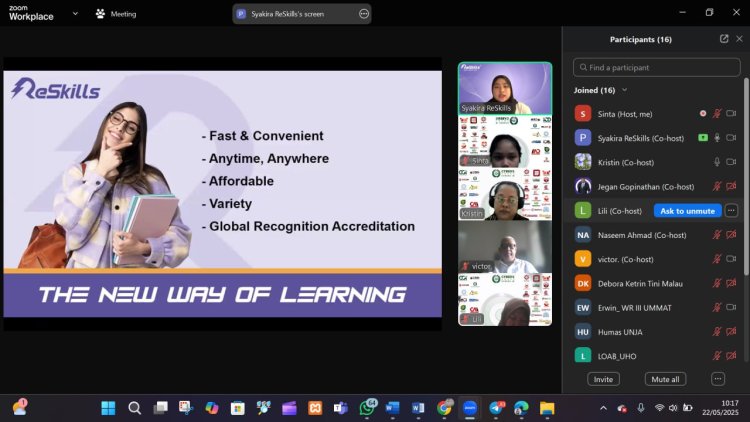
Task: Open Google Chrome from the taskbar
Action: 444,408
